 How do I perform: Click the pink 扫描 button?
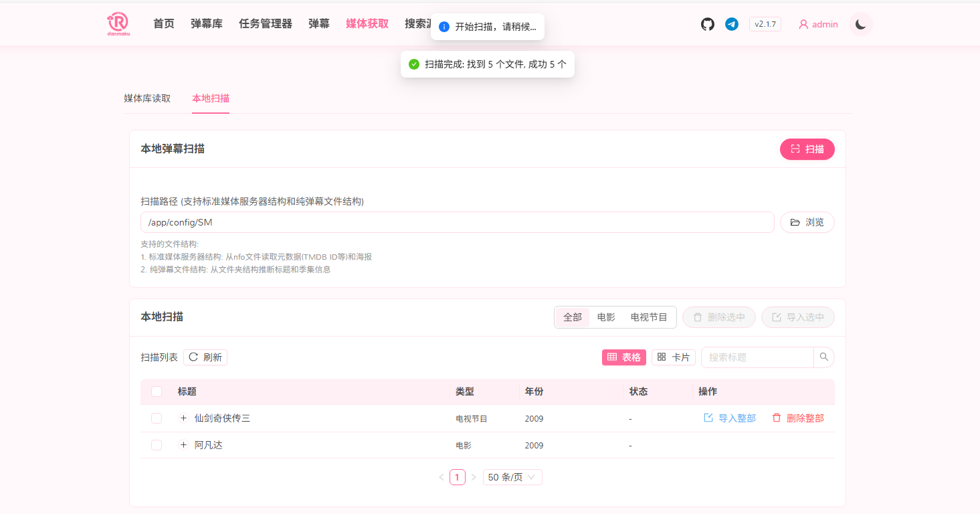807,149
